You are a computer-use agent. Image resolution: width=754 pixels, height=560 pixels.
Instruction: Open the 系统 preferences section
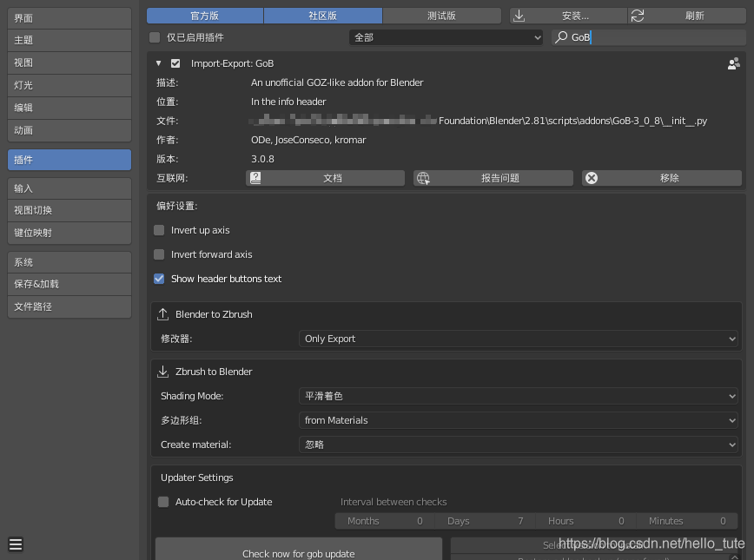69,262
